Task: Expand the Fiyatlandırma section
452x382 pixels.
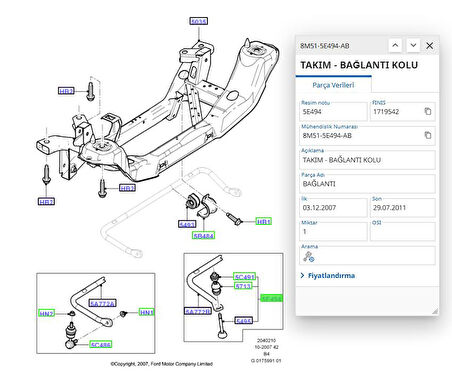Action: pos(328,276)
